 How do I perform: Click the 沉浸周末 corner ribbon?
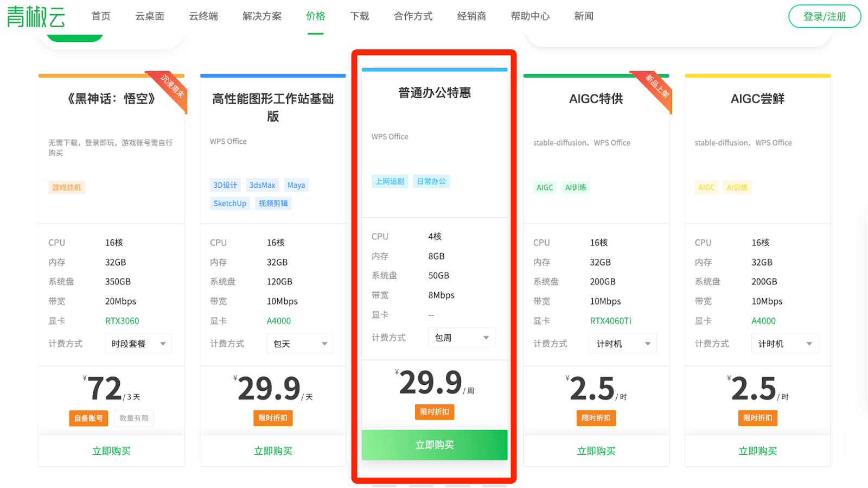pos(173,87)
